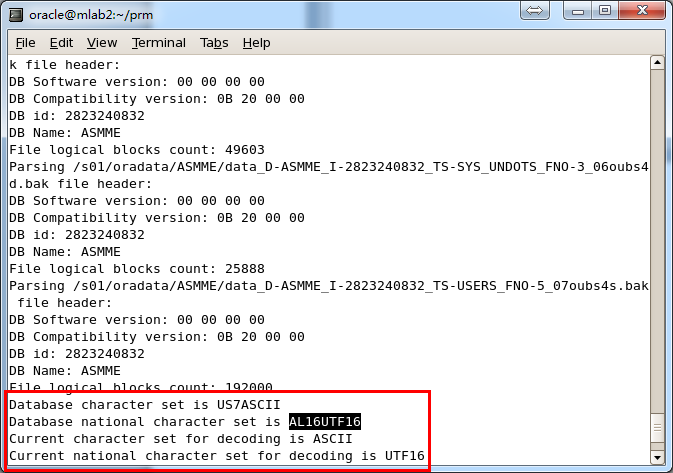Click the double-arrow button in the title bar

(x=535, y=12)
